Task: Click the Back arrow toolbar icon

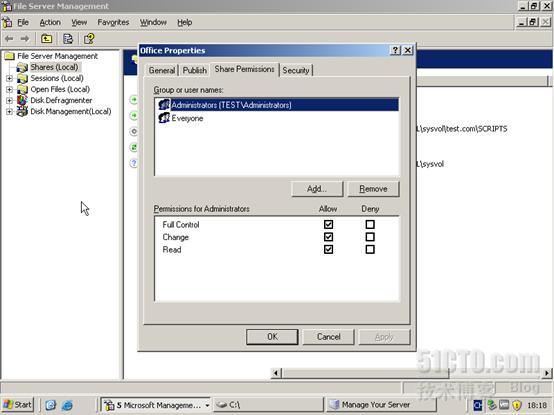Action: pyautogui.click(x=9, y=38)
